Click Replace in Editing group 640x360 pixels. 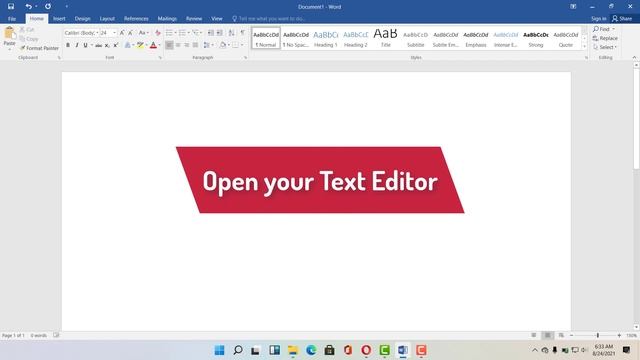pyautogui.click(x=605, y=38)
